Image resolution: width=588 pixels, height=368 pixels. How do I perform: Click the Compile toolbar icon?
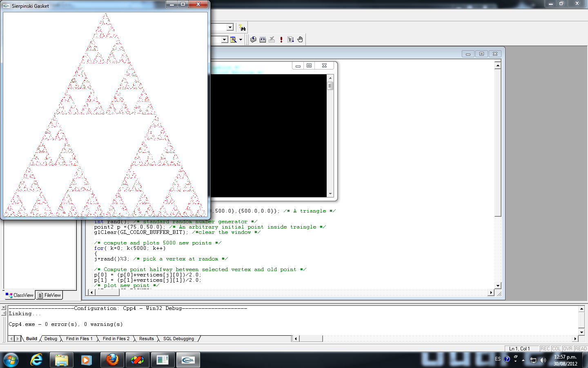pos(253,40)
